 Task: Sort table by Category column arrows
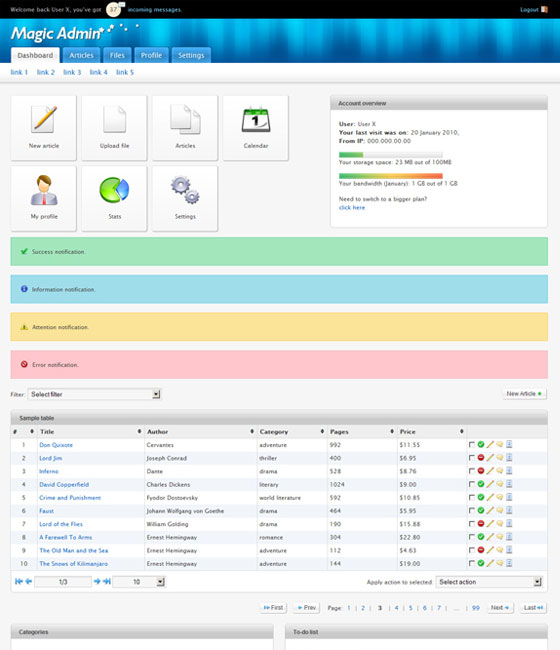pyautogui.click(x=322, y=432)
